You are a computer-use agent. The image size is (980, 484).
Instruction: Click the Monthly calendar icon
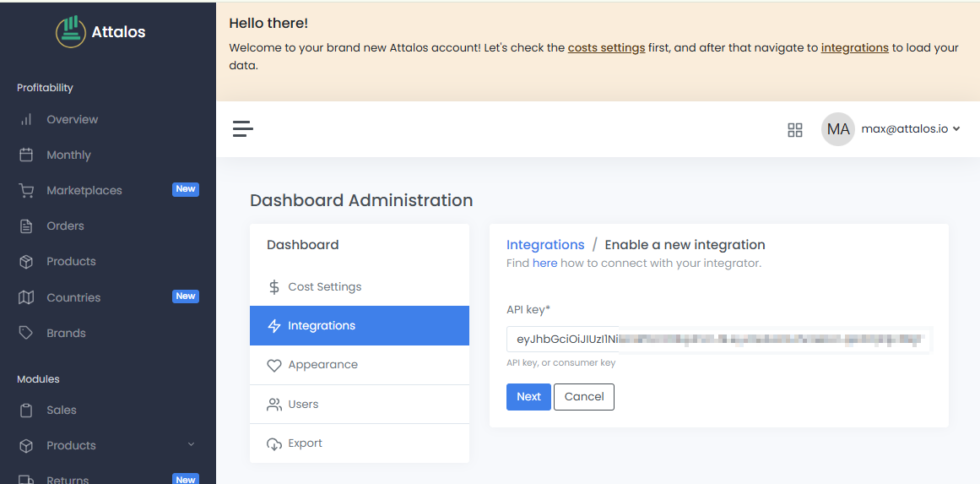pyautogui.click(x=25, y=155)
